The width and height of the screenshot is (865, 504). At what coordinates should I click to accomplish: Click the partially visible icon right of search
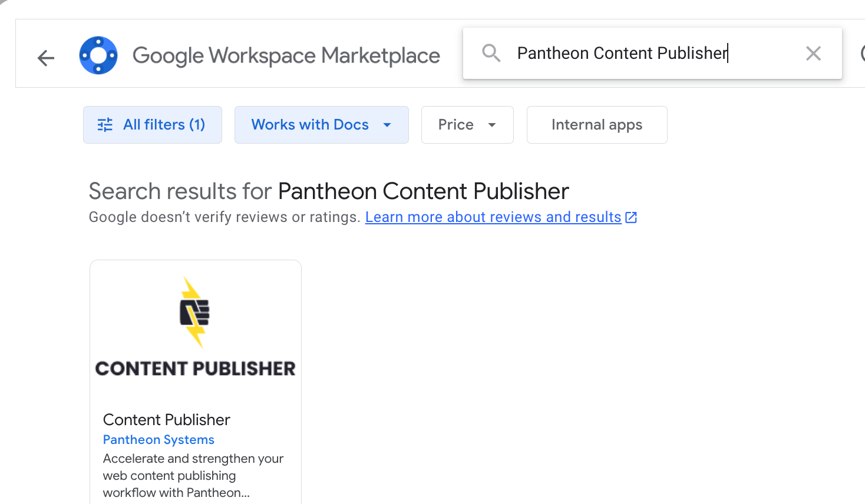tap(861, 54)
